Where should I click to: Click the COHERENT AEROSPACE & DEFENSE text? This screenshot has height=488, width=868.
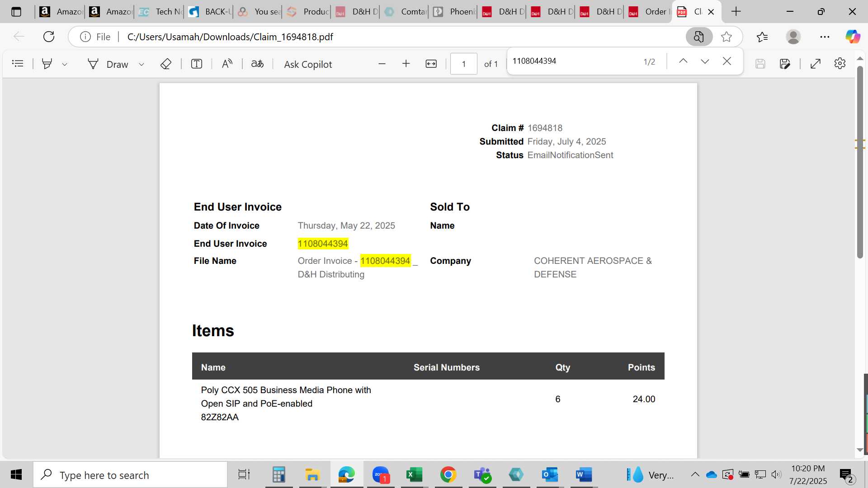[x=593, y=267]
